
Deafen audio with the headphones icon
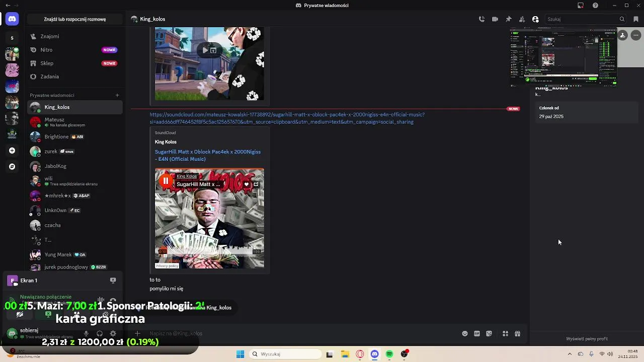(100, 333)
